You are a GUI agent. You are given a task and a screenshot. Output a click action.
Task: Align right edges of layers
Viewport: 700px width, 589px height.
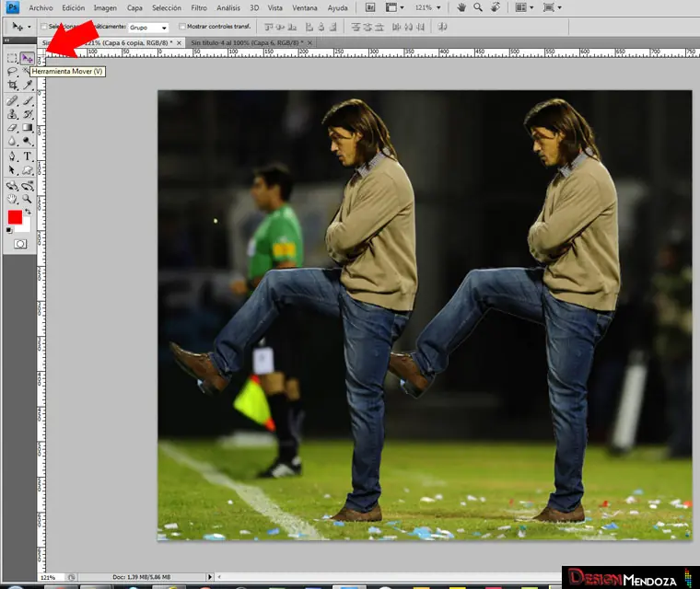click(x=332, y=28)
